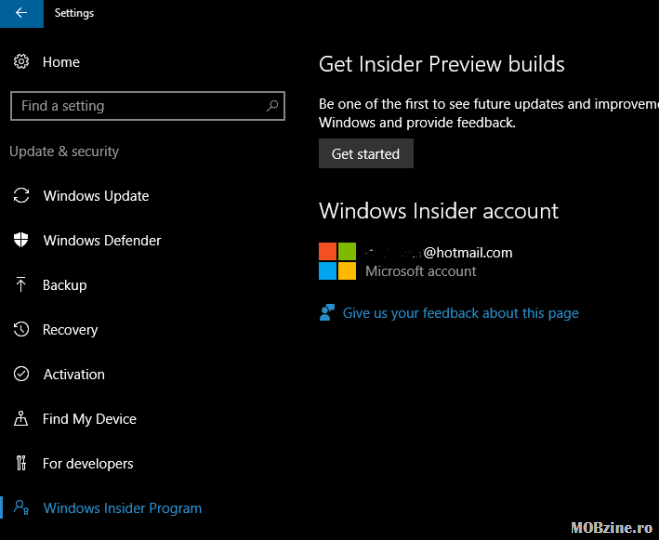Click the For developers tools icon

point(21,463)
